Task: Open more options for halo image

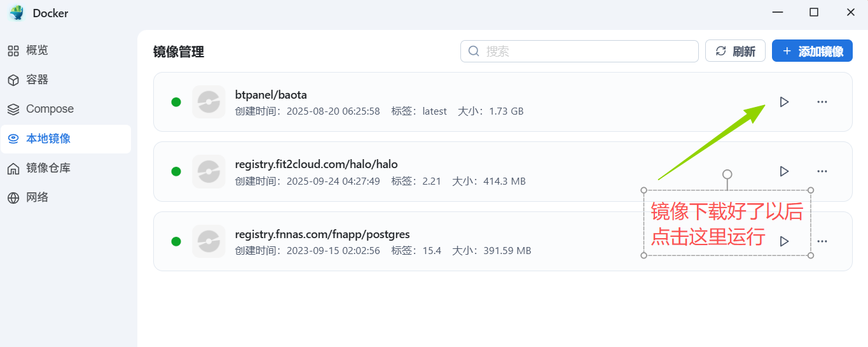Action: pyautogui.click(x=822, y=171)
